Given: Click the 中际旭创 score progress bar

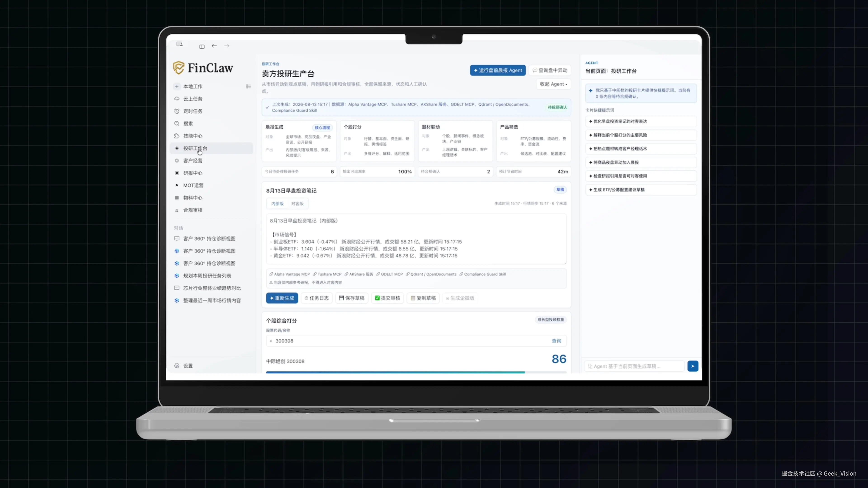Looking at the screenshot, I should (x=416, y=372).
